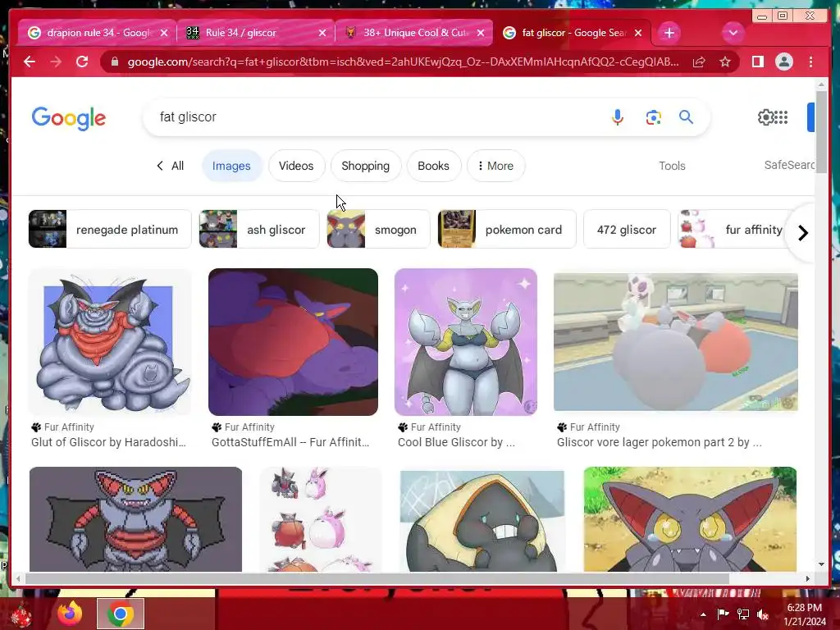The image size is (840, 630).
Task: Select the 472 gliscor suggestion chip
Action: coord(627,230)
